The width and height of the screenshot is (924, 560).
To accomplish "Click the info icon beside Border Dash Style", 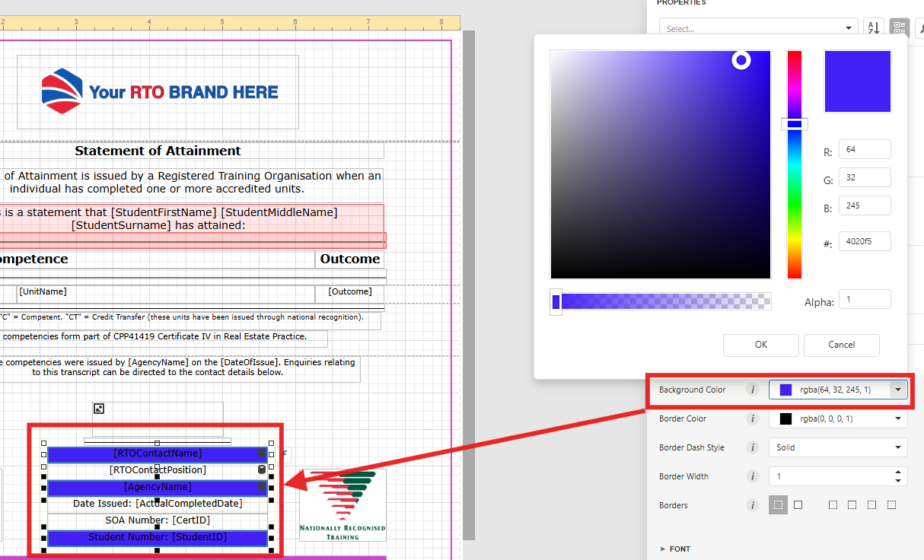I will click(x=753, y=447).
